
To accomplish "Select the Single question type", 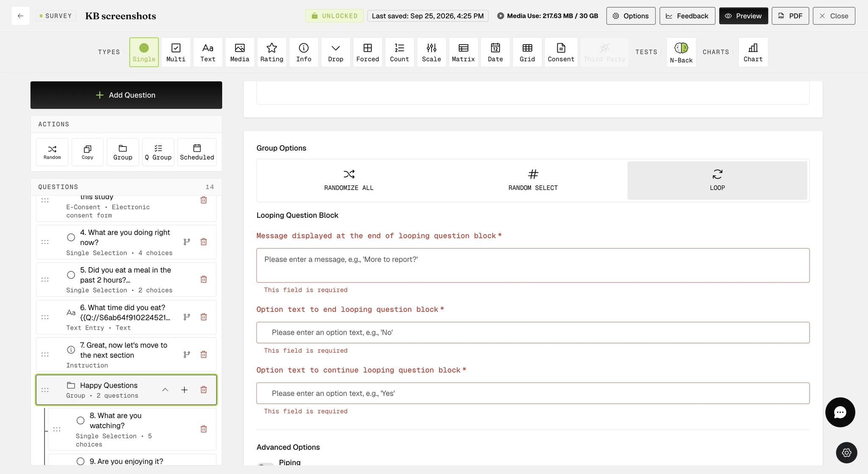I will click(x=144, y=52).
